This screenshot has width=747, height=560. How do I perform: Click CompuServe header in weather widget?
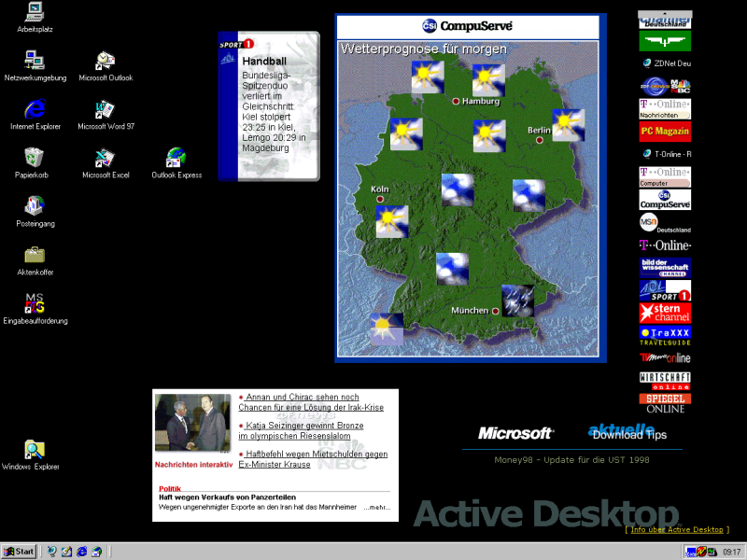468,26
